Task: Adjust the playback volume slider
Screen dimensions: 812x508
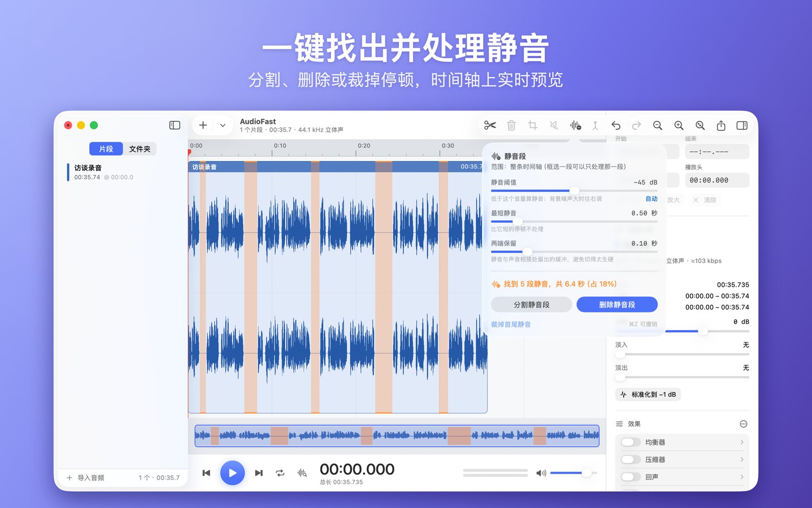Action: [x=573, y=473]
